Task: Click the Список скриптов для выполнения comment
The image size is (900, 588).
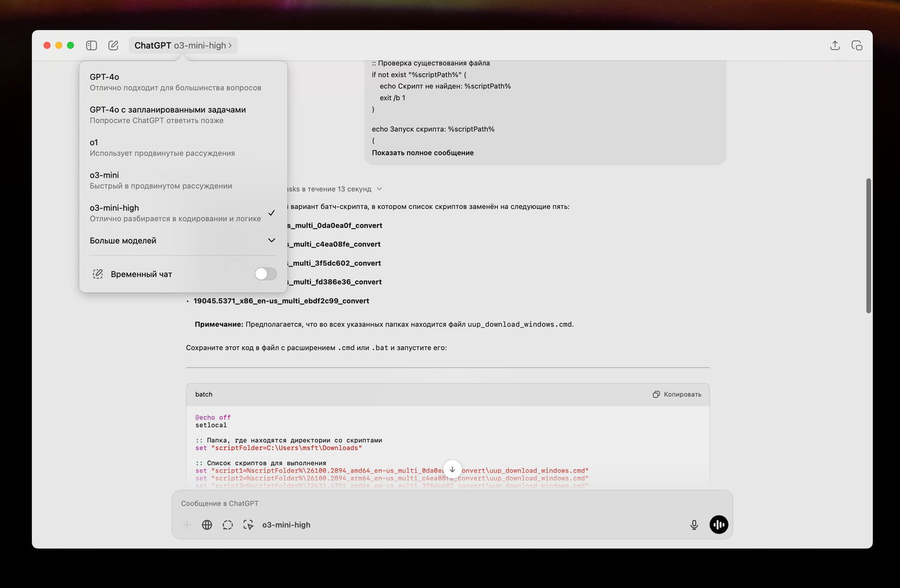Action: click(261, 463)
